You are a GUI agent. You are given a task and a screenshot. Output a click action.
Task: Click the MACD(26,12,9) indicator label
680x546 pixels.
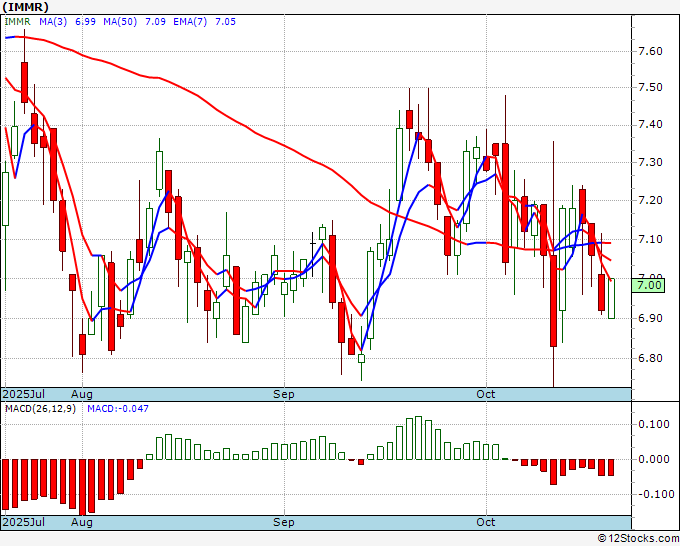[x=40, y=409]
